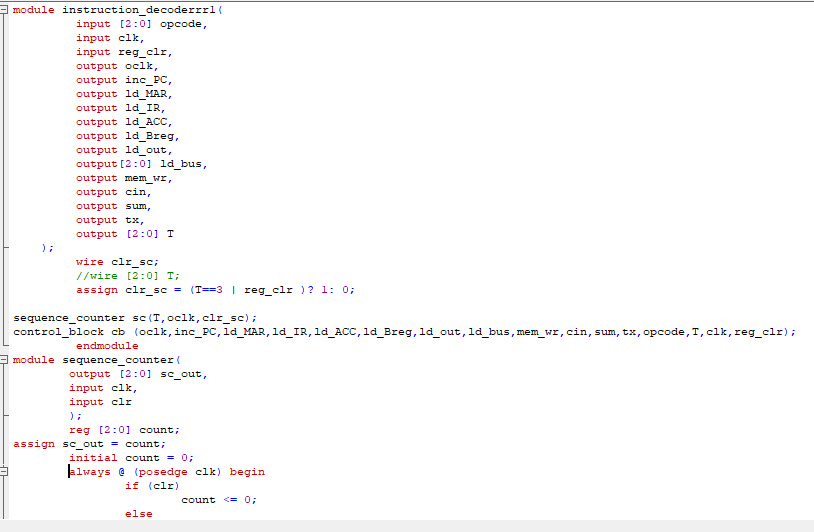Collapse the sequence_counter module fold marker
Screen dimensions: 814x532
pyautogui.click(x=4, y=360)
